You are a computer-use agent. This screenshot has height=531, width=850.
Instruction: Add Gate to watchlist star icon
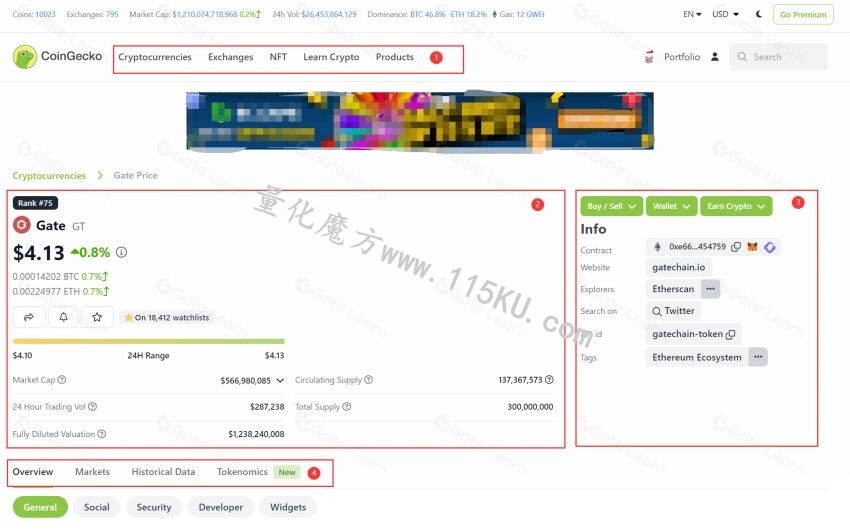point(97,317)
